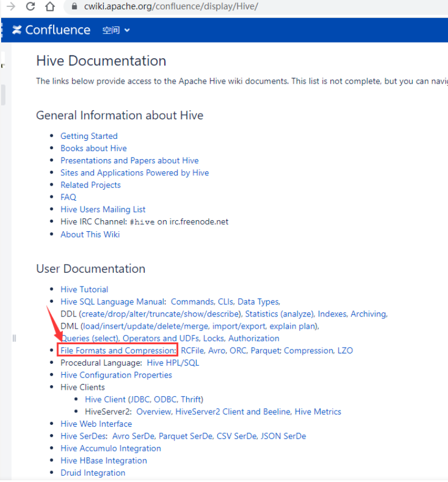Open the ORC link

tap(239, 351)
